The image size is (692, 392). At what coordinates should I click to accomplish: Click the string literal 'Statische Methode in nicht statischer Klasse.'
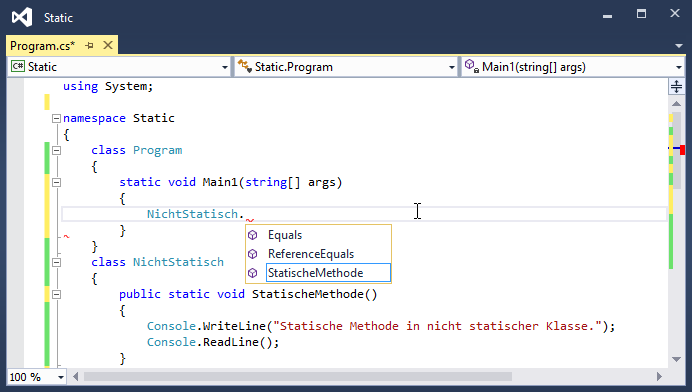437,326
